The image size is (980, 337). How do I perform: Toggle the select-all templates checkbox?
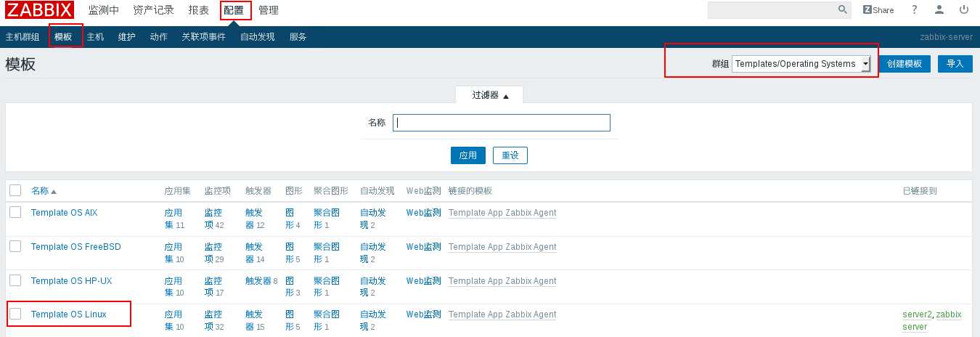[15, 190]
